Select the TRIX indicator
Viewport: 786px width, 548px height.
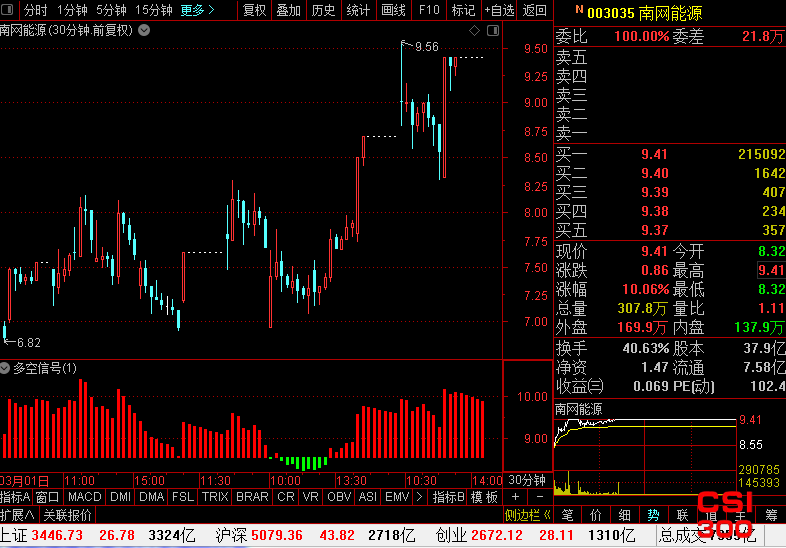click(215, 497)
